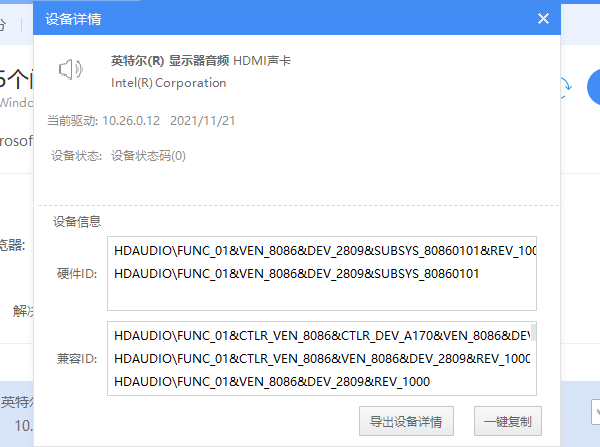The width and height of the screenshot is (600, 447).
Task: Click the speaker audio device icon
Action: (70, 70)
